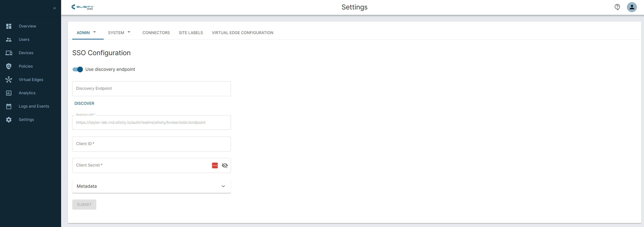Toggle Client Secret visibility eye icon
The width and height of the screenshot is (644, 227).
[225, 165]
